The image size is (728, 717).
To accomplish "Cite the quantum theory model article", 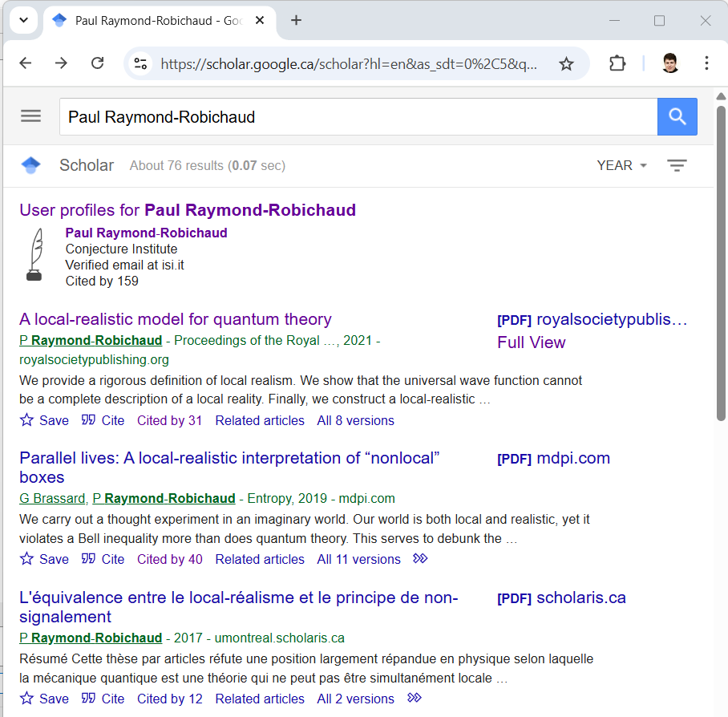I will pos(103,420).
